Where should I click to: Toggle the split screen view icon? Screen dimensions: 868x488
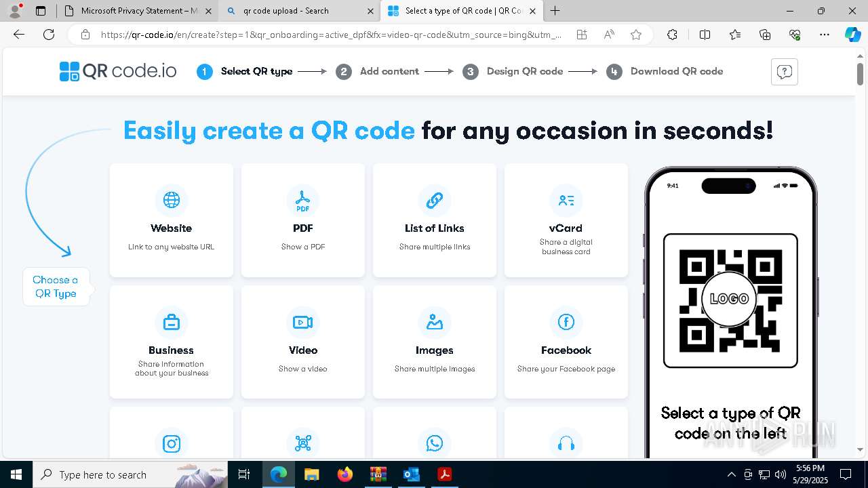pyautogui.click(x=705, y=35)
